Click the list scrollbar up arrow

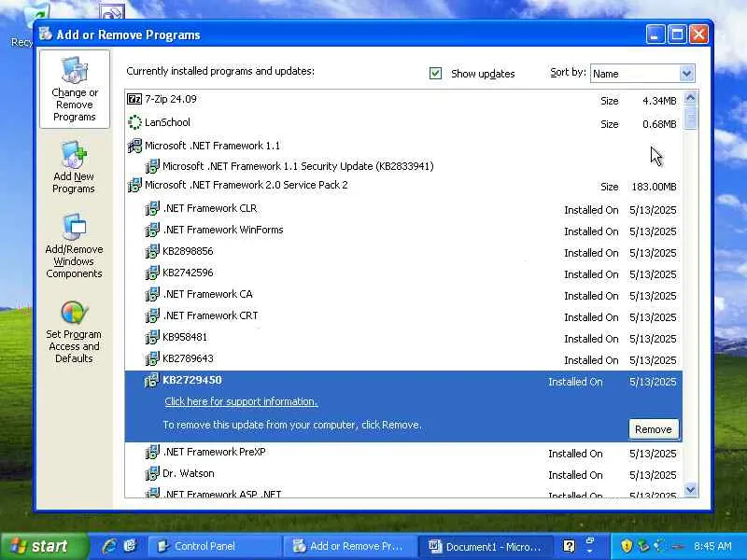(x=690, y=99)
